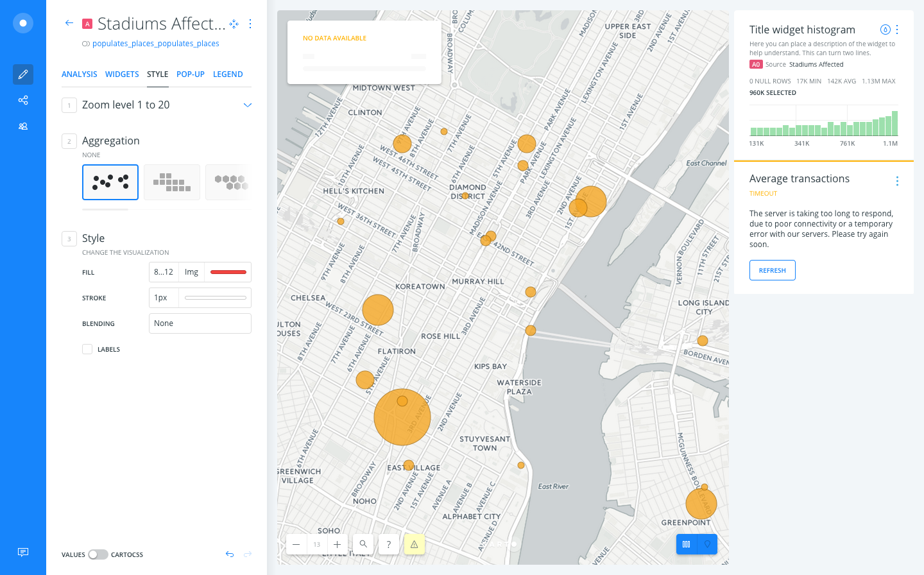Click the 1.13M MAX statistic
The height and width of the screenshot is (575, 924).
pos(878,82)
